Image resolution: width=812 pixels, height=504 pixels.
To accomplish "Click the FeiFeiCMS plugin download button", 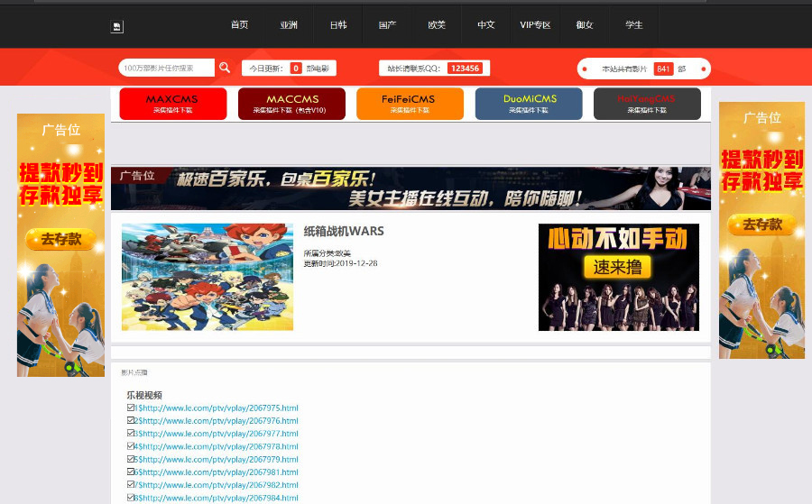I will point(411,104).
